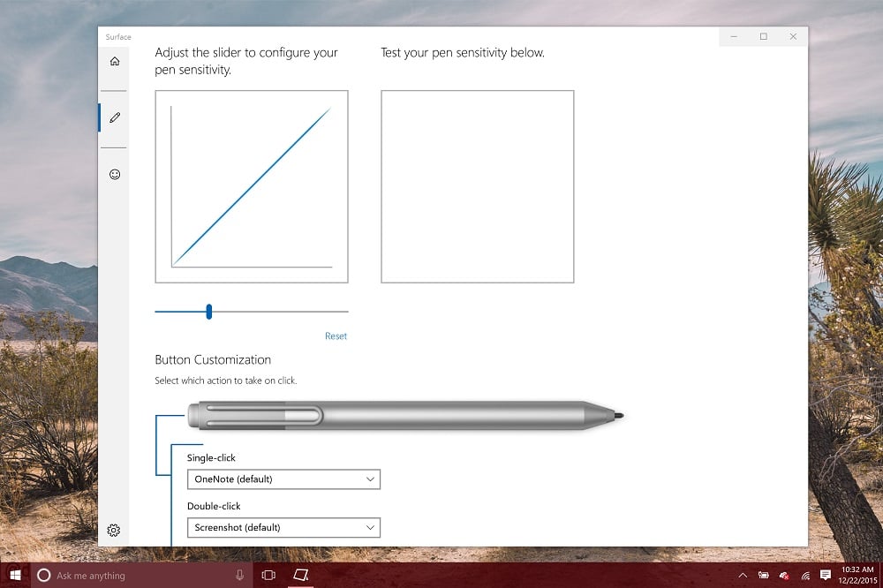Click the Windows Start button

click(x=14, y=575)
